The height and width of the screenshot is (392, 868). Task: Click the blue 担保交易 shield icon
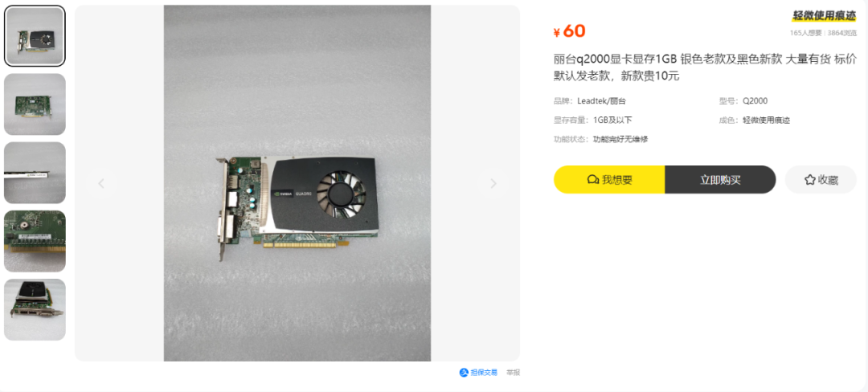[x=464, y=373]
